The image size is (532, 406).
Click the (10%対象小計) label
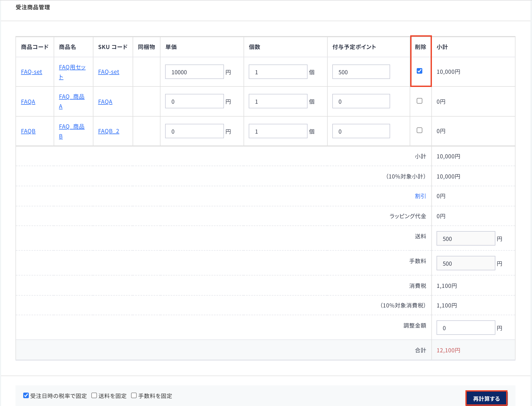tap(405, 176)
